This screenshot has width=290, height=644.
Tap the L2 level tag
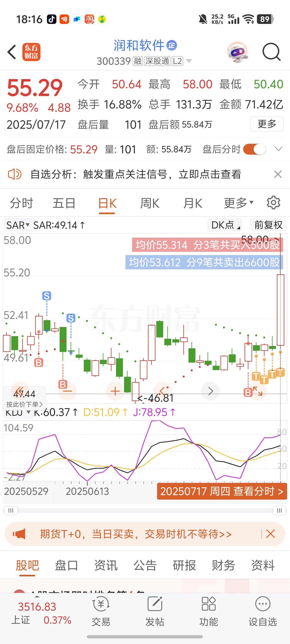tap(177, 61)
